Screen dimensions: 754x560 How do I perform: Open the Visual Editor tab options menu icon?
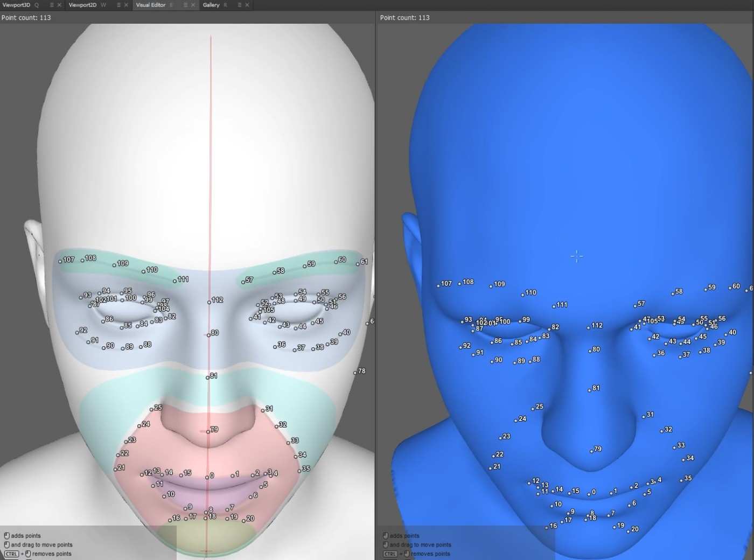point(185,5)
